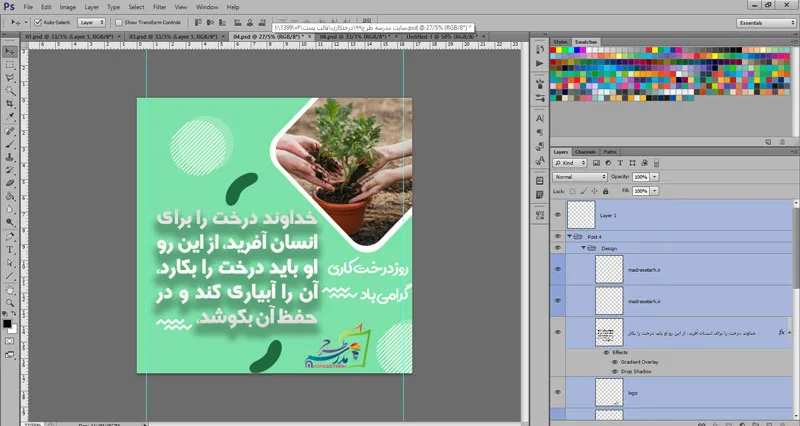Open the Kind layer filter dropdown
800x426 pixels.
570,163
